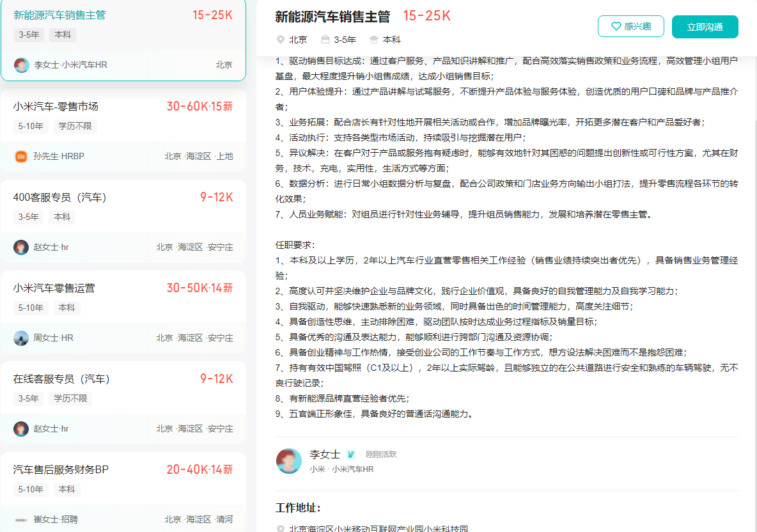Viewport: 757px width, 532px height.
Task: Click salary 30-60K·15薪
Action: coord(200,106)
